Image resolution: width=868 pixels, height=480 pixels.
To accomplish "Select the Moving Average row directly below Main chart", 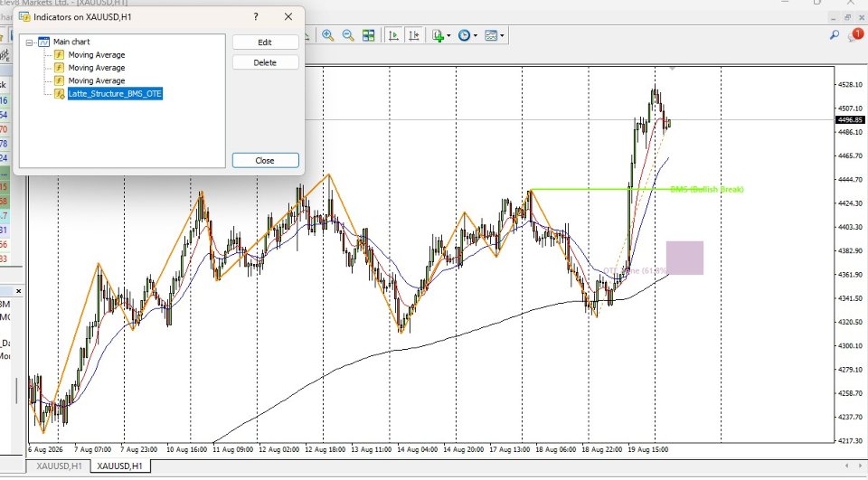I will [x=97, y=55].
